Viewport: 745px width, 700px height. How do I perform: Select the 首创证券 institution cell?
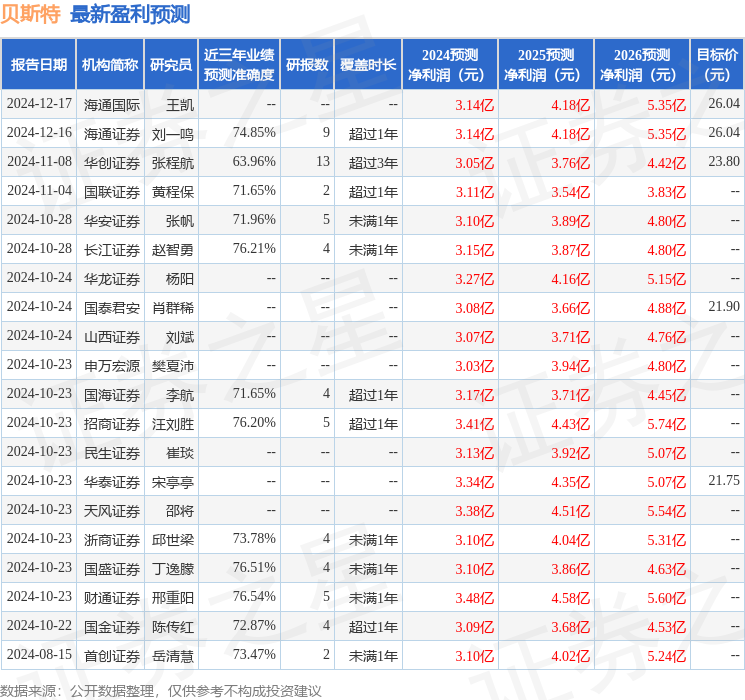pyautogui.click(x=112, y=656)
